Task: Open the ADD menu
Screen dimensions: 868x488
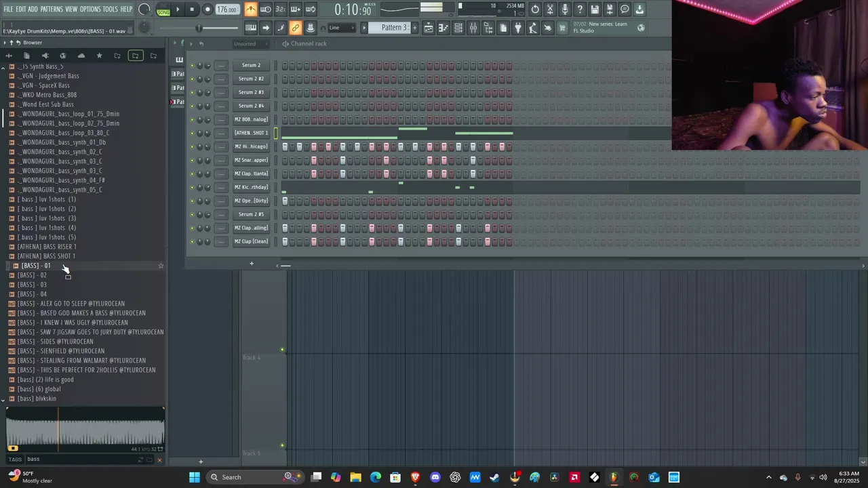Action: click(33, 9)
